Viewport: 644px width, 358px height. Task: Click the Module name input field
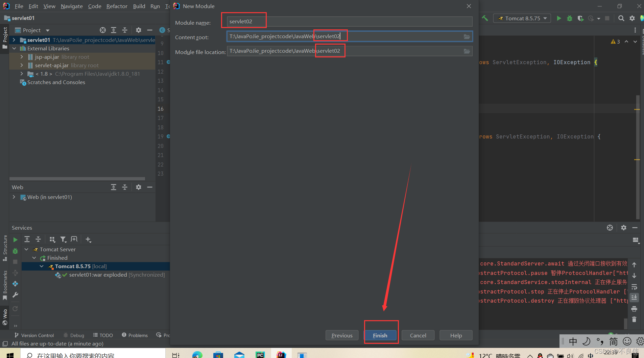350,22
